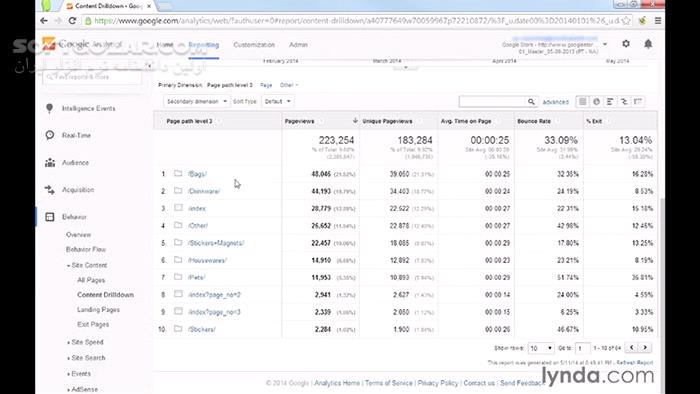Click the find reports search box
The image size is (700, 394).
click(92, 77)
